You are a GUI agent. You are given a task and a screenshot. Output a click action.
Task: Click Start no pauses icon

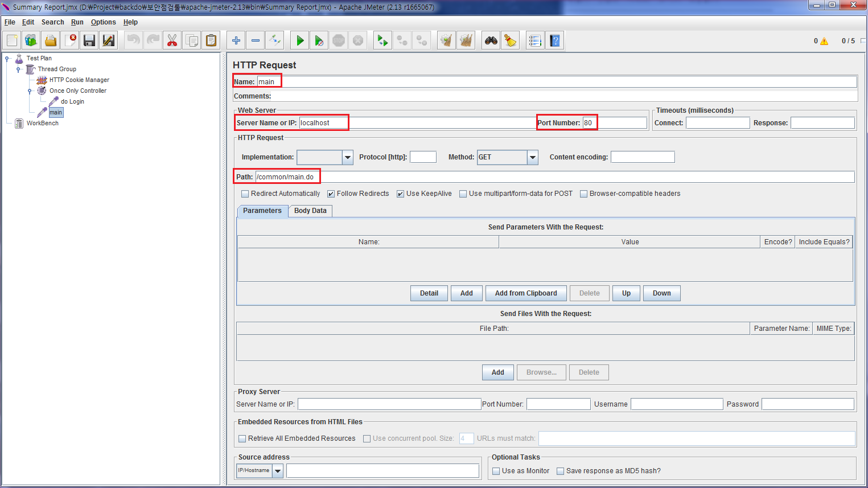319,40
